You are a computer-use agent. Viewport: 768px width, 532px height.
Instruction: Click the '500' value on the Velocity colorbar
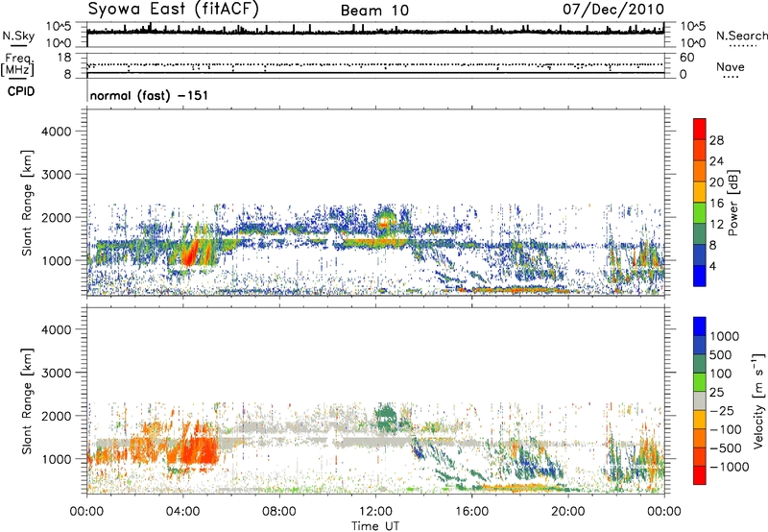click(721, 354)
